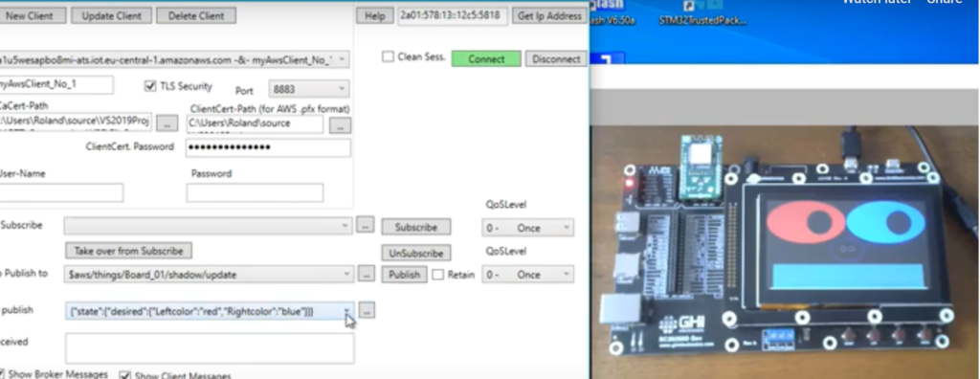Toggle the Clean Sess. checkbox

(389, 56)
